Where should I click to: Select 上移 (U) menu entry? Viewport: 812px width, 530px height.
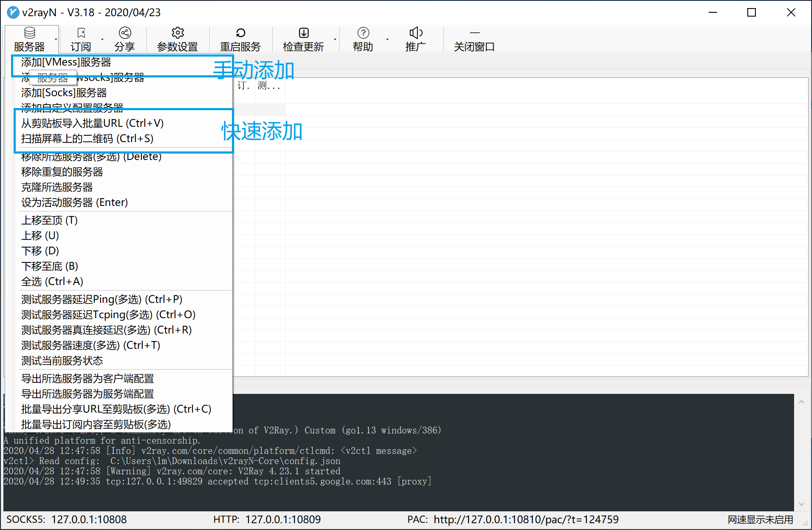click(x=40, y=236)
